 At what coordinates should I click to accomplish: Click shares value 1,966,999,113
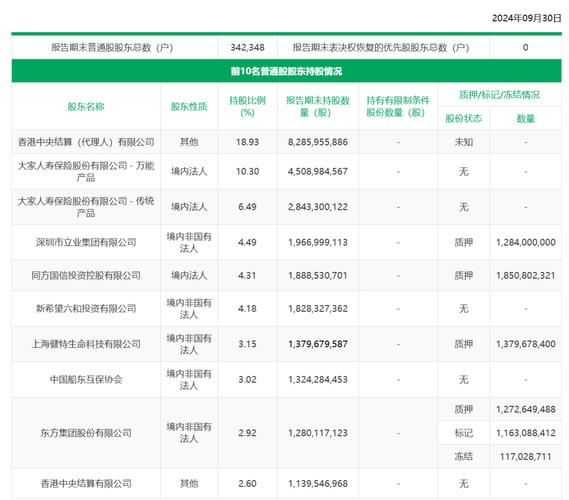[x=318, y=242]
